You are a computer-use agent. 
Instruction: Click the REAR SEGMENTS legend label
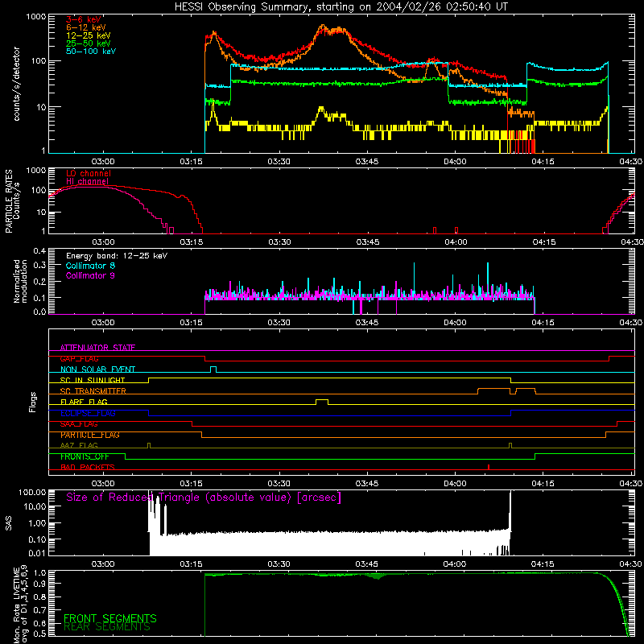[x=107, y=627]
